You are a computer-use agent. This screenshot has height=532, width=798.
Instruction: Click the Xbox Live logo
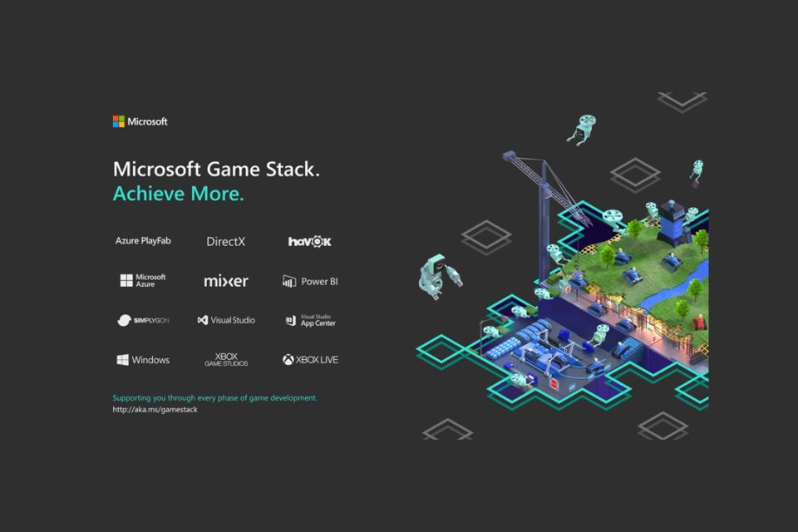(310, 360)
